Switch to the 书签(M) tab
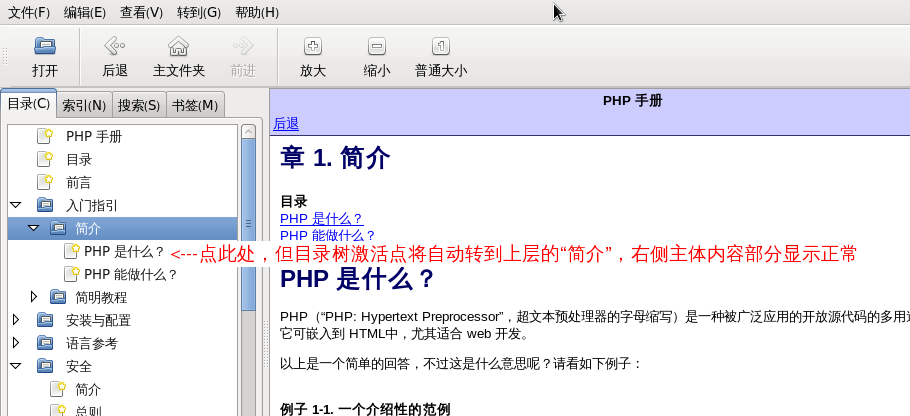 point(195,105)
